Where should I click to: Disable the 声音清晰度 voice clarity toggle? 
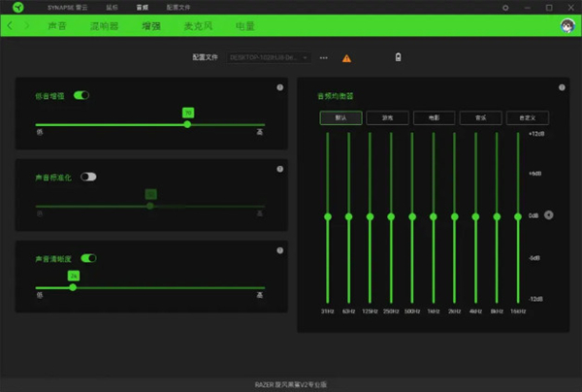tap(88, 258)
